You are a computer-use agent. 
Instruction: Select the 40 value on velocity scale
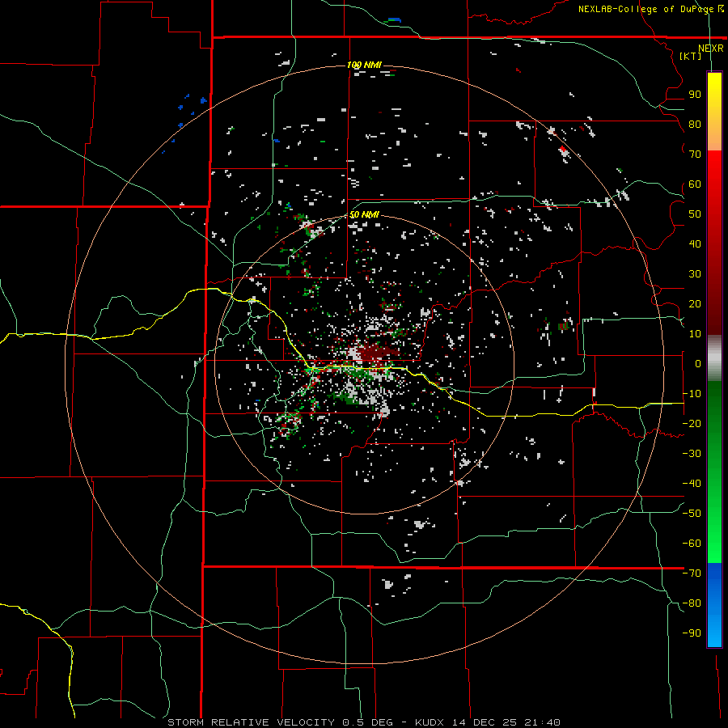695,243
